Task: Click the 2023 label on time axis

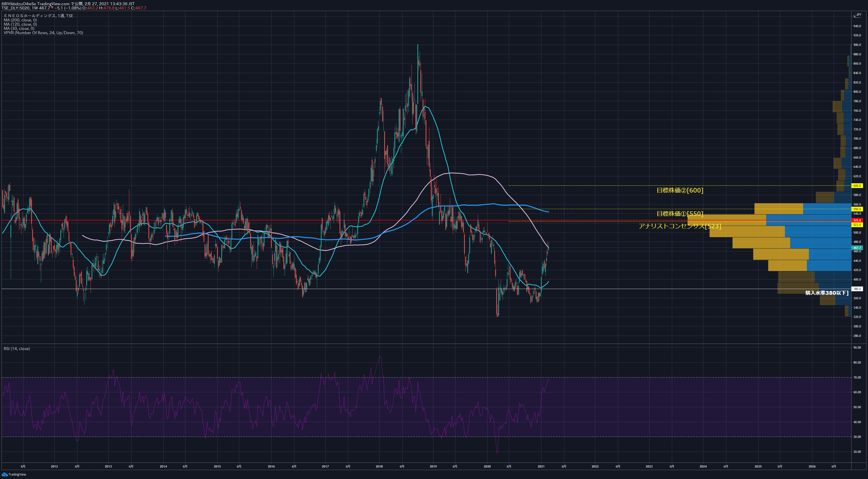Action: 649,467
